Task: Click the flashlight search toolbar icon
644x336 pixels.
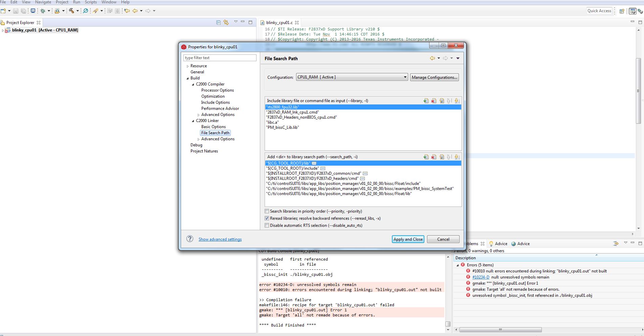Action: pos(96,11)
